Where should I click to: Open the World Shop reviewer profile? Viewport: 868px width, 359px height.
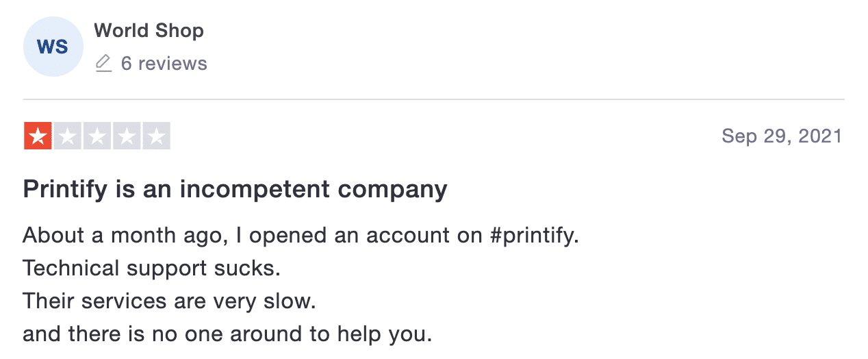[x=149, y=31]
